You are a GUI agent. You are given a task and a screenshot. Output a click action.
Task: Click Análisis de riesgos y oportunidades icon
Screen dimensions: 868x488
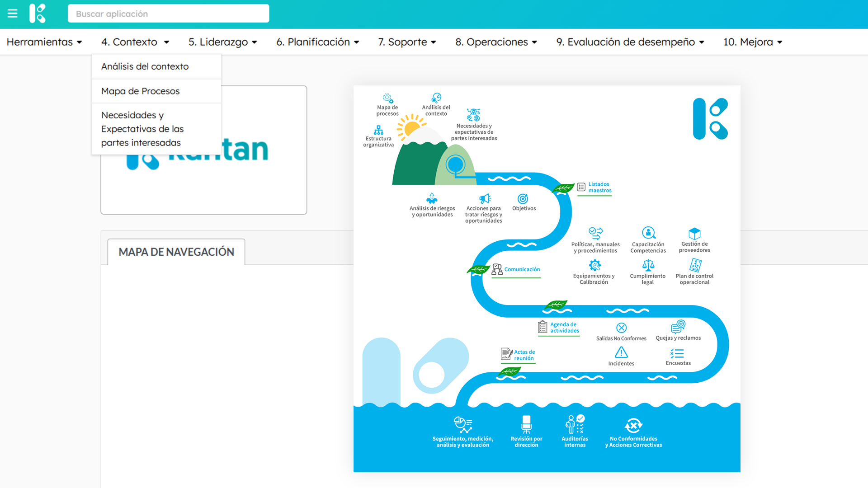pos(432,198)
